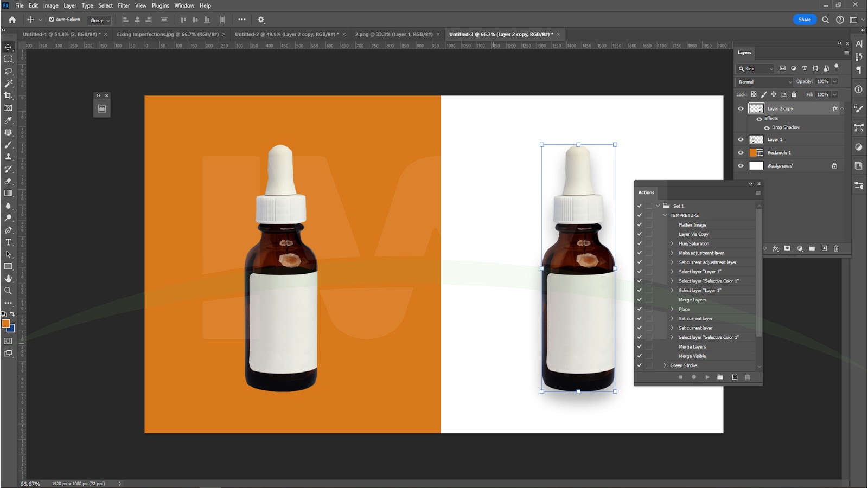Toggle the checkmark for Flatten Image action

pyautogui.click(x=639, y=224)
